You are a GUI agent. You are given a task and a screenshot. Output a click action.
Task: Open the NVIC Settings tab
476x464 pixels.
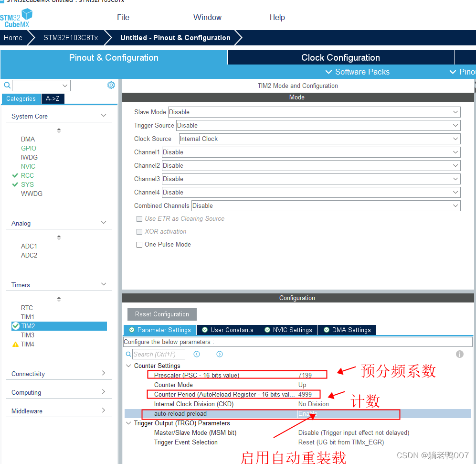pyautogui.click(x=288, y=330)
